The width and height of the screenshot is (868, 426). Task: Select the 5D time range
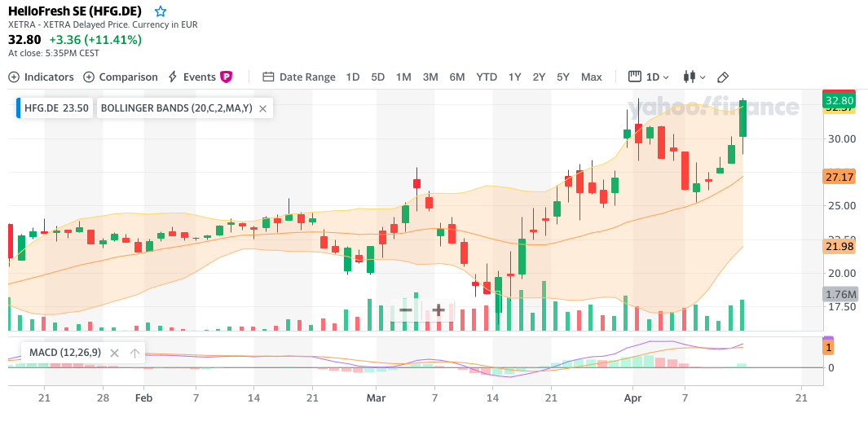[377, 77]
